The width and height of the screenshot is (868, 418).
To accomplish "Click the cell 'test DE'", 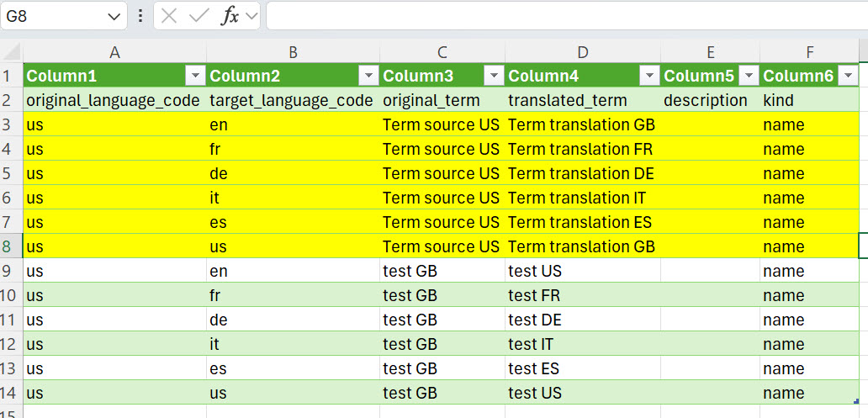I will (582, 320).
